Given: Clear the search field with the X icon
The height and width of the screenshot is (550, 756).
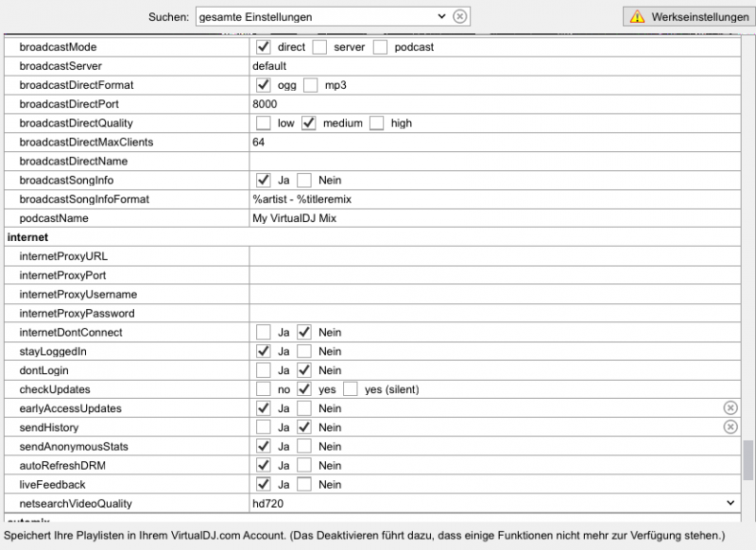Looking at the screenshot, I should 459,16.
